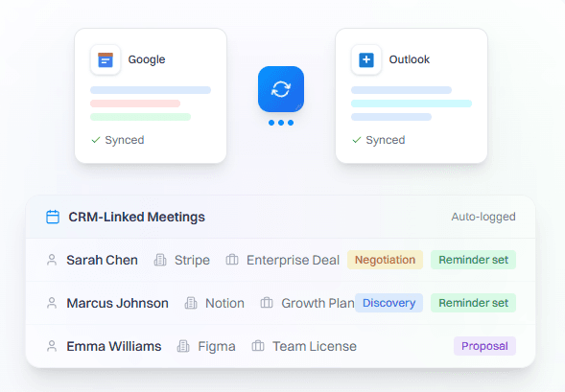
Task: Click the green event bar in Google card
Action: (140, 117)
